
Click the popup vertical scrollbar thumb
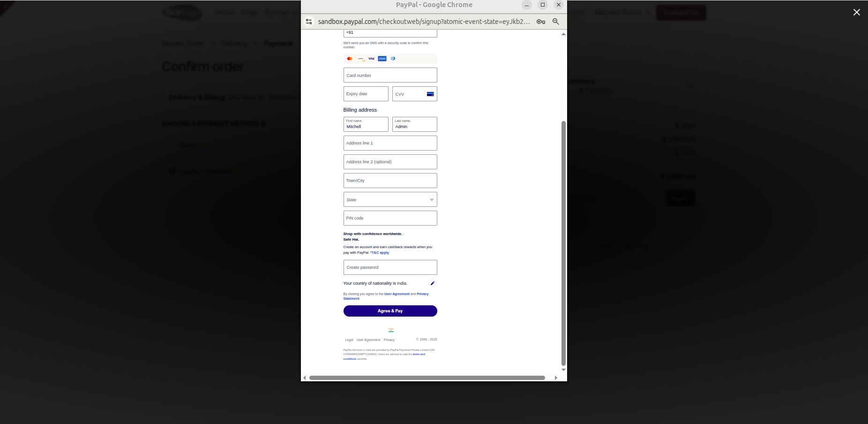tap(563, 243)
